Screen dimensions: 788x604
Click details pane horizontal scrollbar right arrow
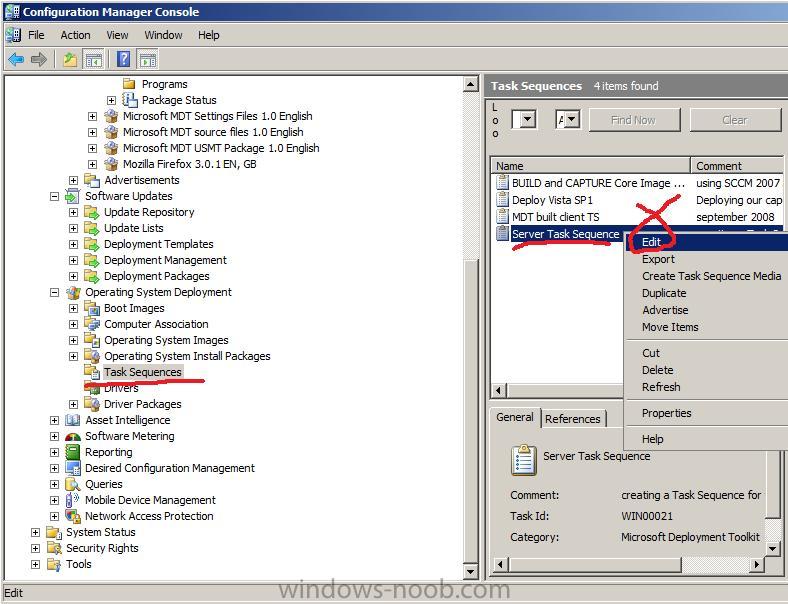point(756,565)
